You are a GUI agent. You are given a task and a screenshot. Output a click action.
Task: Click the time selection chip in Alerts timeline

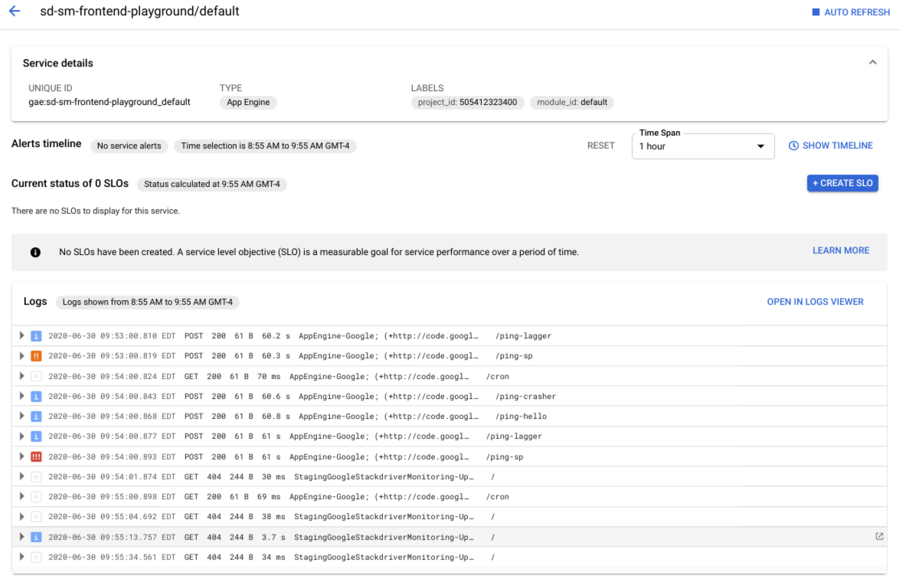click(x=264, y=145)
